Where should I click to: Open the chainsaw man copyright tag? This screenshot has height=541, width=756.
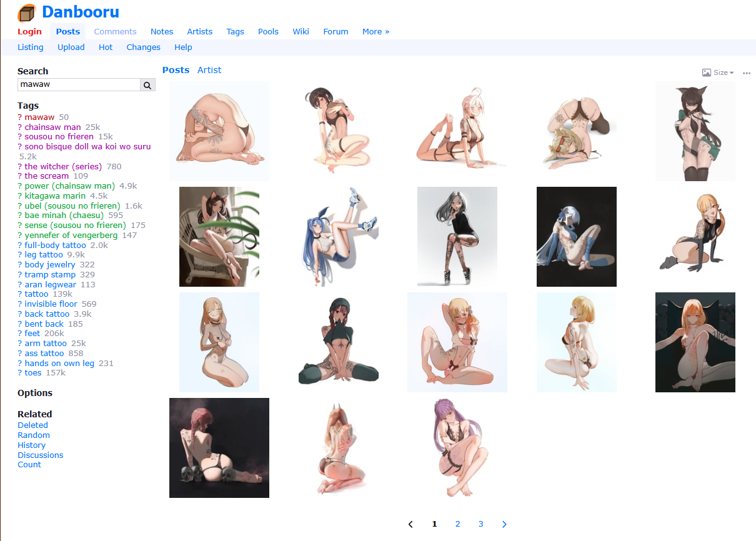coord(53,127)
